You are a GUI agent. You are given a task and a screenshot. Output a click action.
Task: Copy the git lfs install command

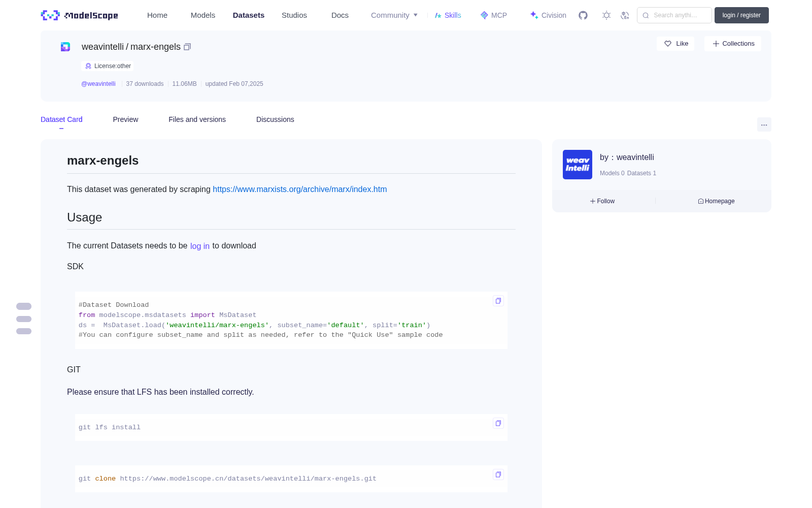tap(498, 423)
